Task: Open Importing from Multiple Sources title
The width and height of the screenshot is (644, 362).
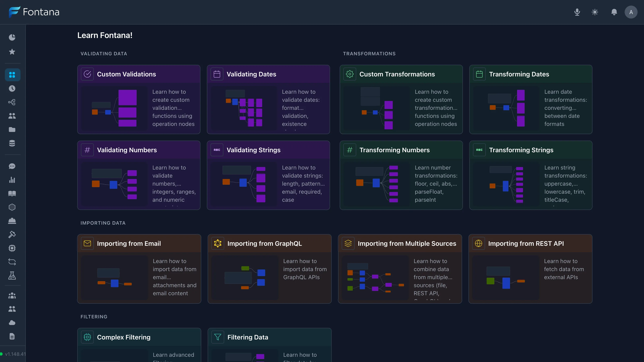Action: coord(407,243)
